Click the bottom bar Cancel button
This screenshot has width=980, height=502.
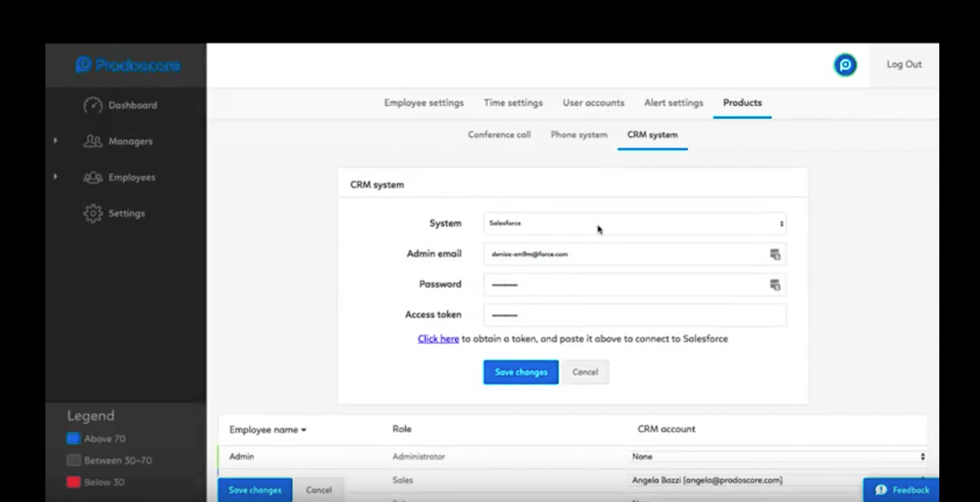pos(319,490)
